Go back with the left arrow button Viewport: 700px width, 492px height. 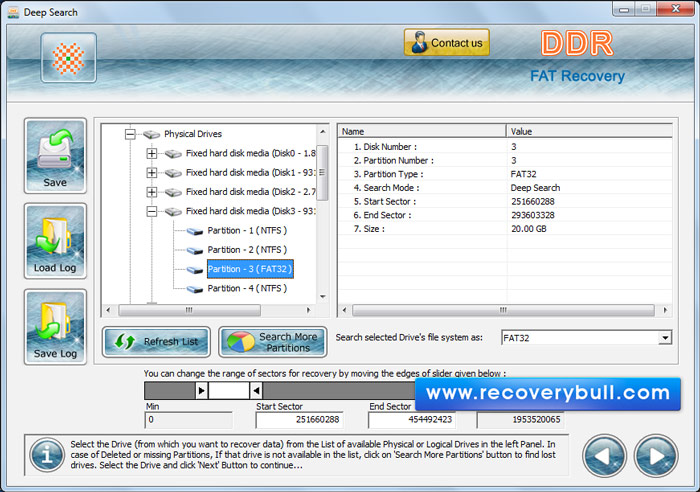click(x=604, y=456)
